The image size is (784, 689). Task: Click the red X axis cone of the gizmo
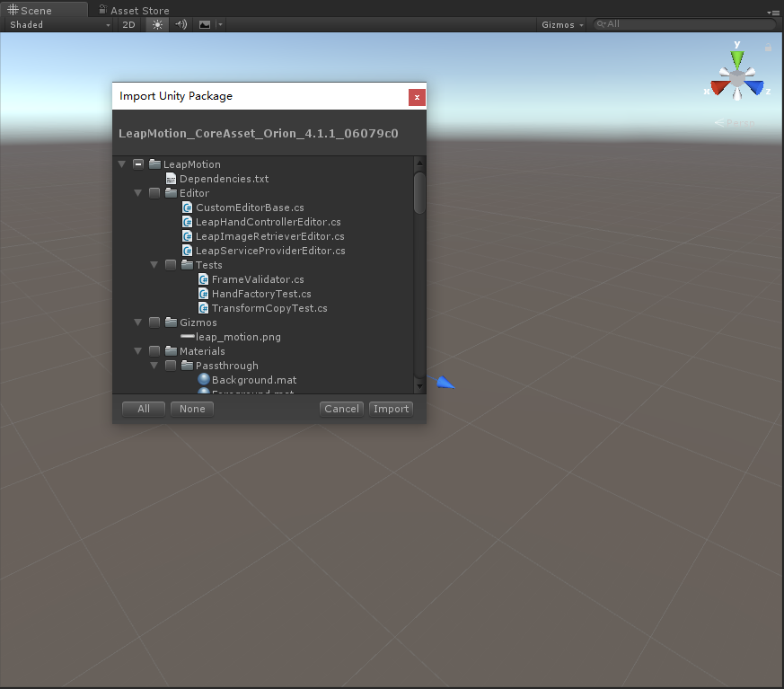(719, 87)
